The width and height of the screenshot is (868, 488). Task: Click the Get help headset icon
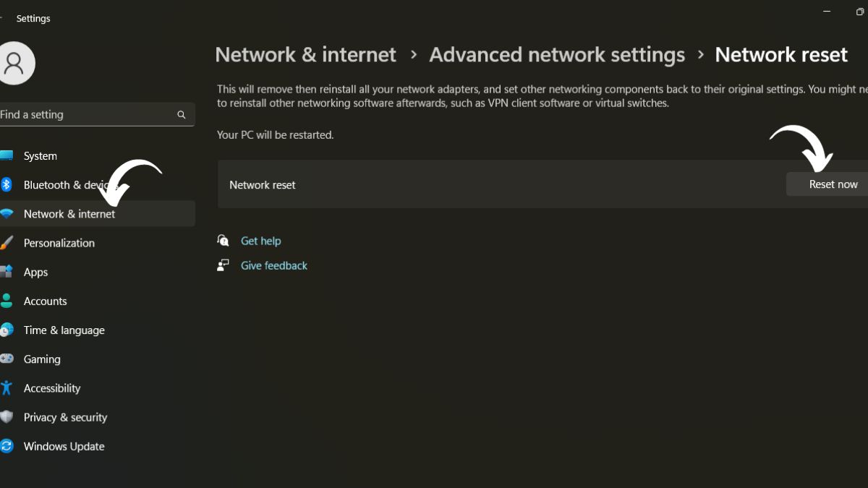(224, 239)
